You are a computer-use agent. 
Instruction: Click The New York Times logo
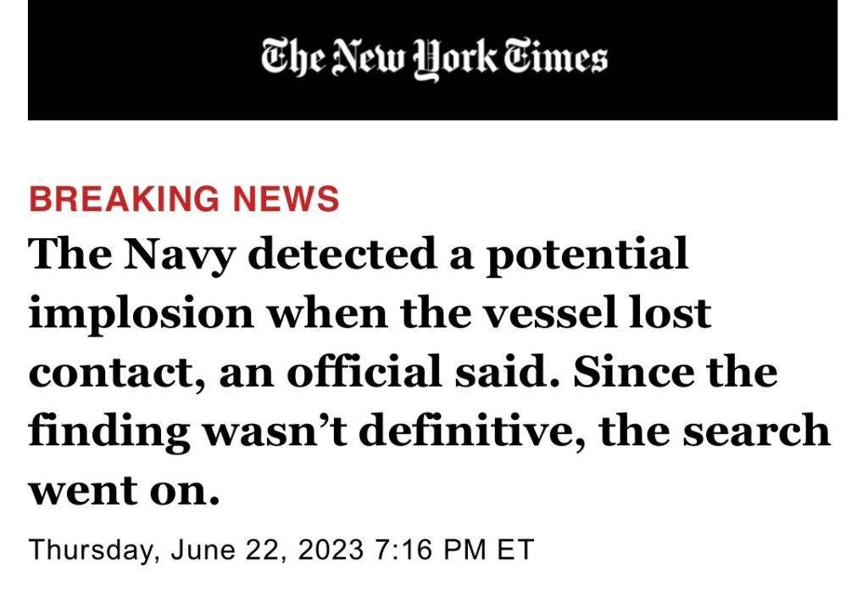click(433, 59)
